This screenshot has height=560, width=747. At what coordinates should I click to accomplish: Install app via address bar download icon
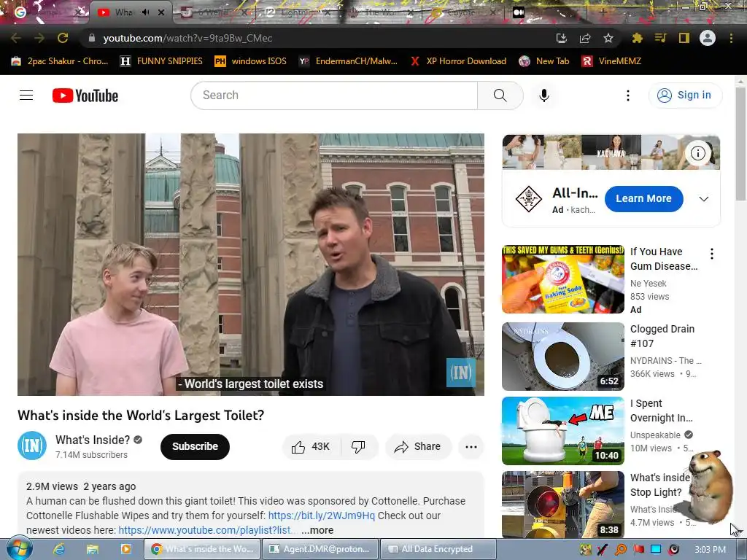click(561, 38)
